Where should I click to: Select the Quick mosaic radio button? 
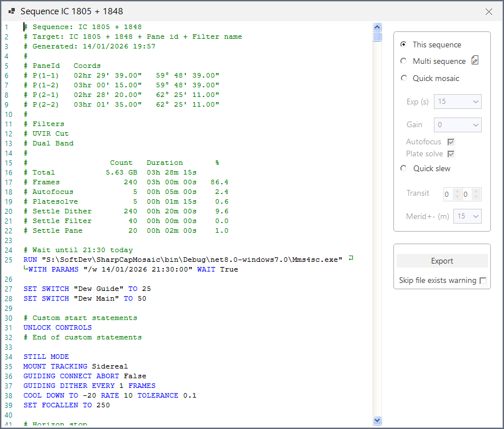[x=404, y=78]
